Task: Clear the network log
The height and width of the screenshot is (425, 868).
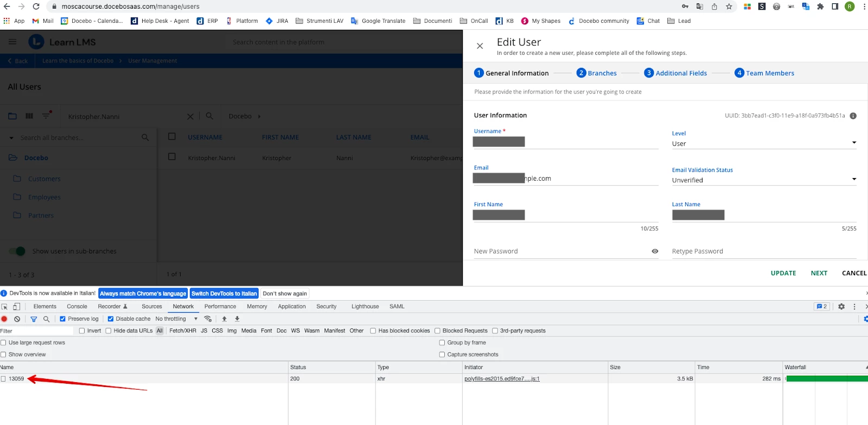Action: click(x=17, y=319)
